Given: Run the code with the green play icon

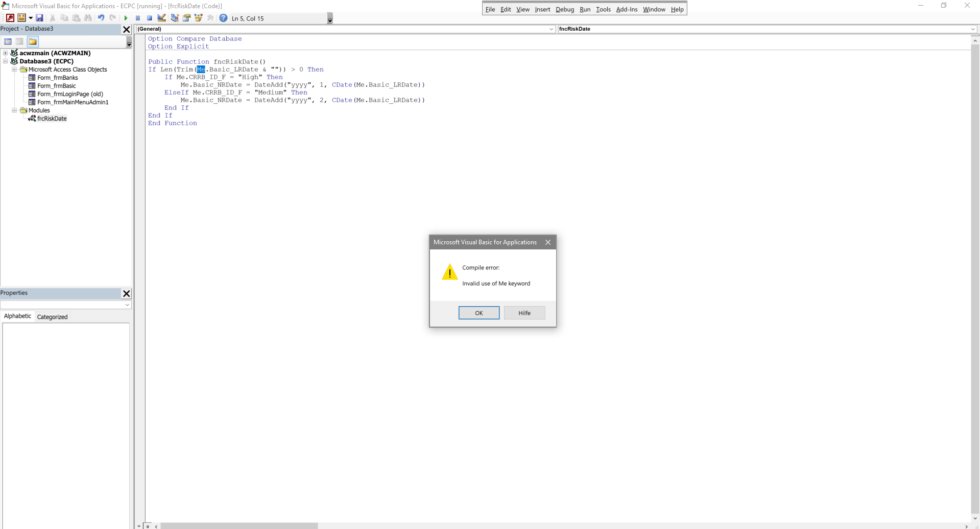Looking at the screenshot, I should click(x=126, y=18).
